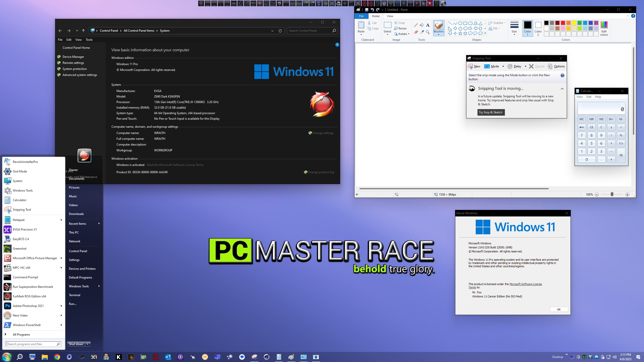Viewport: 644px width, 362px height.
Task: Open the Microsoft Software License Terms link
Action: (x=526, y=284)
